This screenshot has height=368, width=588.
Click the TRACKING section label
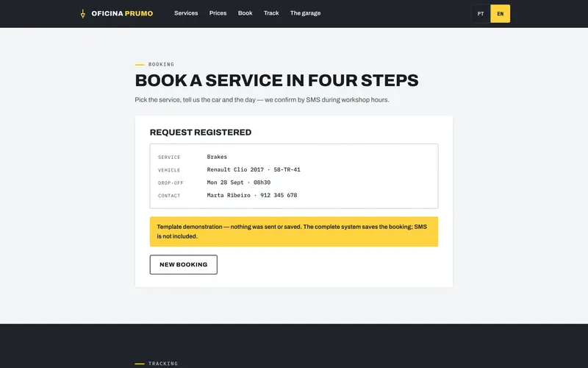pyautogui.click(x=163, y=364)
